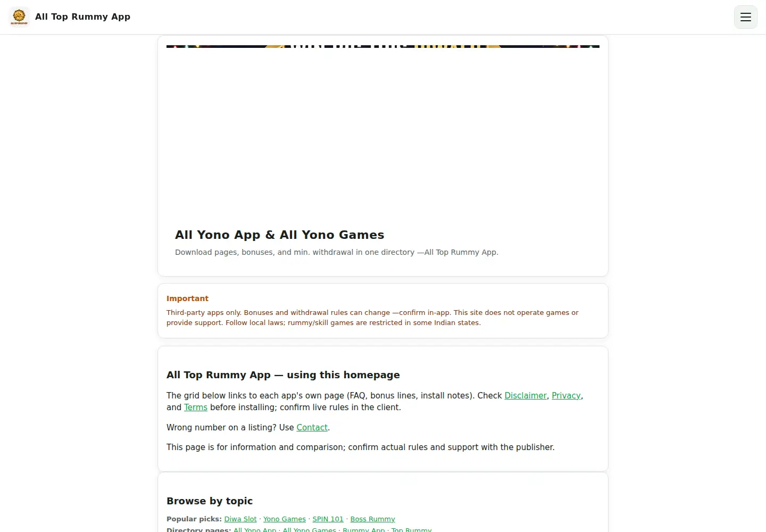This screenshot has height=532, width=766.
Task: Click the 'Important' notice heading
Action: 187,298
